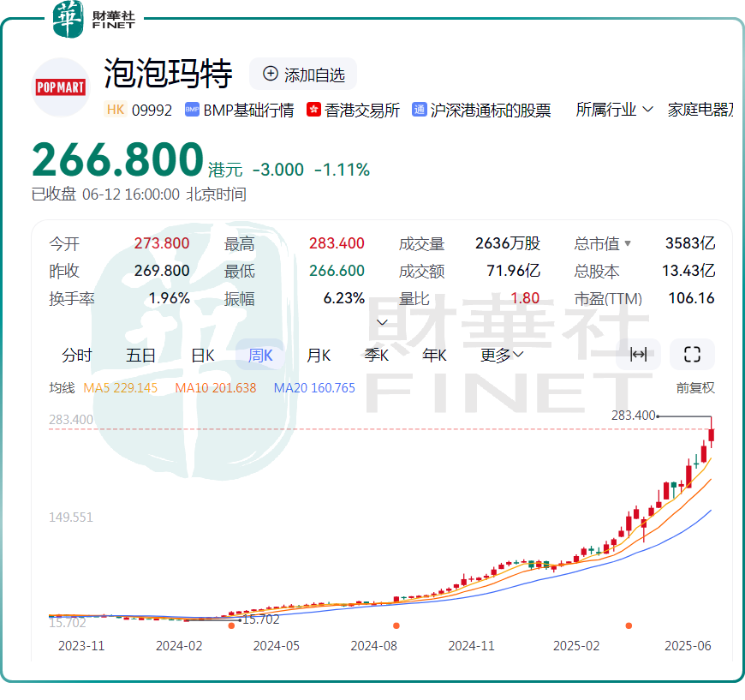Image resolution: width=745 pixels, height=700 pixels.
Task: Click the MA5 229.145 indicator
Action: click(x=120, y=388)
